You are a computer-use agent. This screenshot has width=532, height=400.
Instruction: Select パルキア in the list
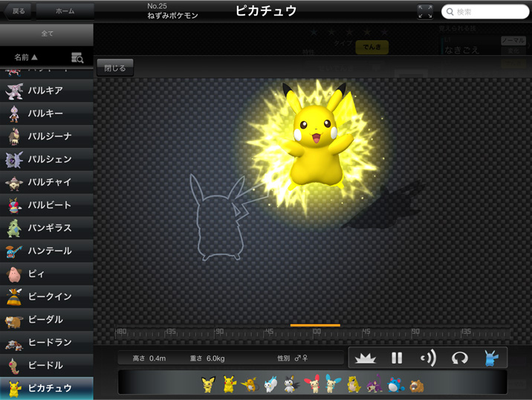pos(47,91)
